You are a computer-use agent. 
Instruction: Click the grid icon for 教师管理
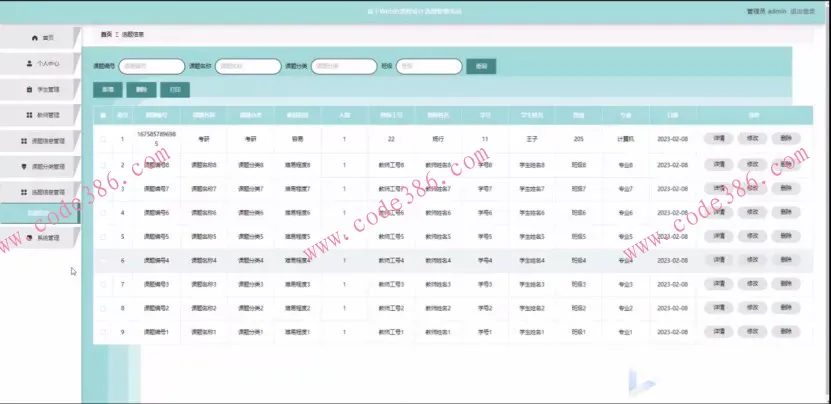point(28,115)
